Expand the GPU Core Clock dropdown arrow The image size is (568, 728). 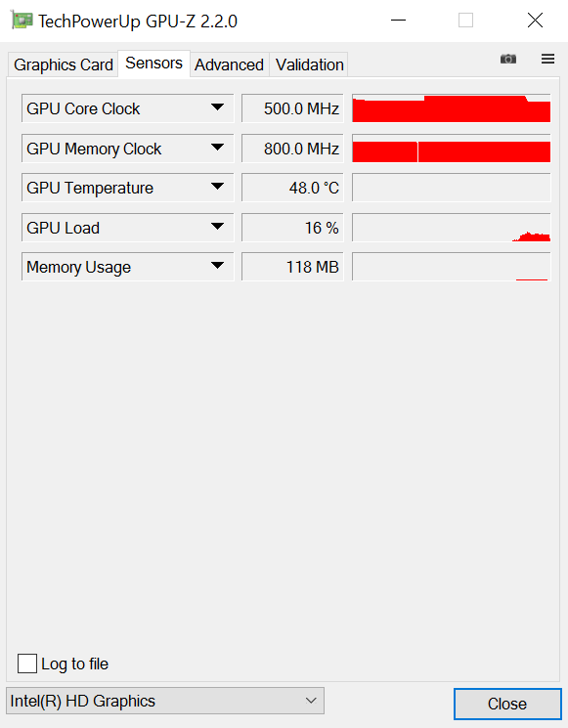[217, 107]
